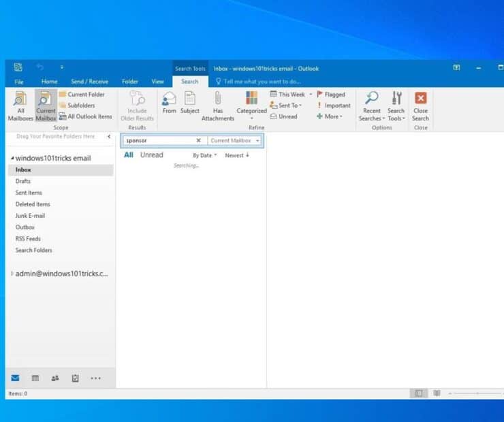Refine search by Subject
Viewport: 504px width, 422px height.
coord(189,103)
